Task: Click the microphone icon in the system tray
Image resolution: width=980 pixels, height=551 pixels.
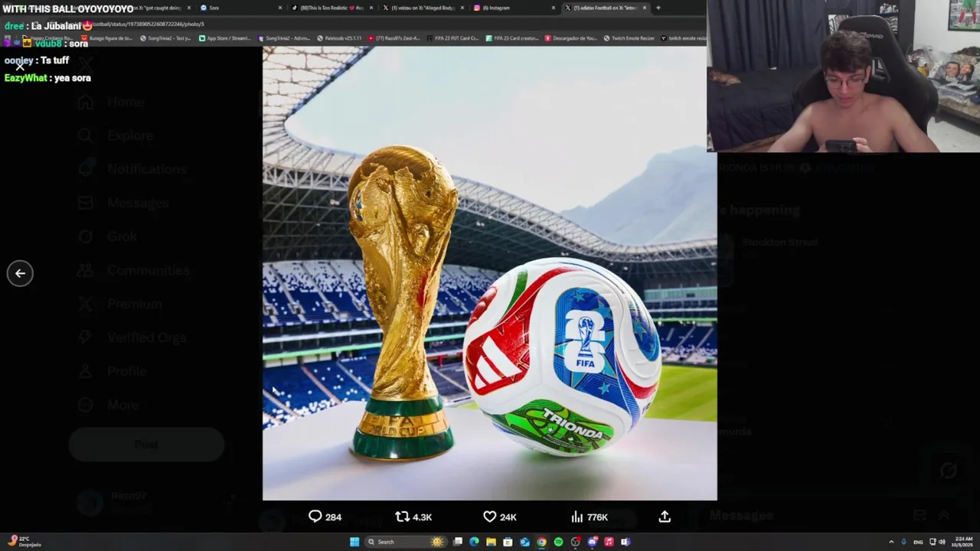Action: pyautogui.click(x=903, y=542)
